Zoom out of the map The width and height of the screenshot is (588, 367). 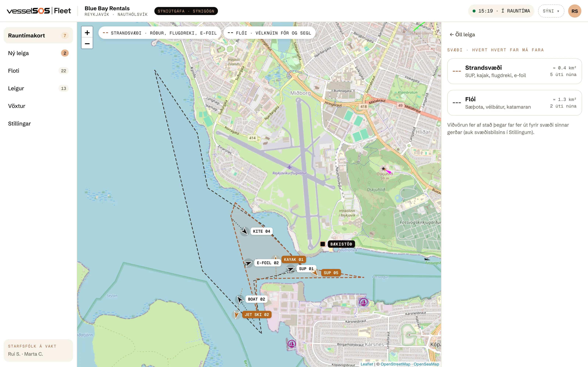[87, 43]
